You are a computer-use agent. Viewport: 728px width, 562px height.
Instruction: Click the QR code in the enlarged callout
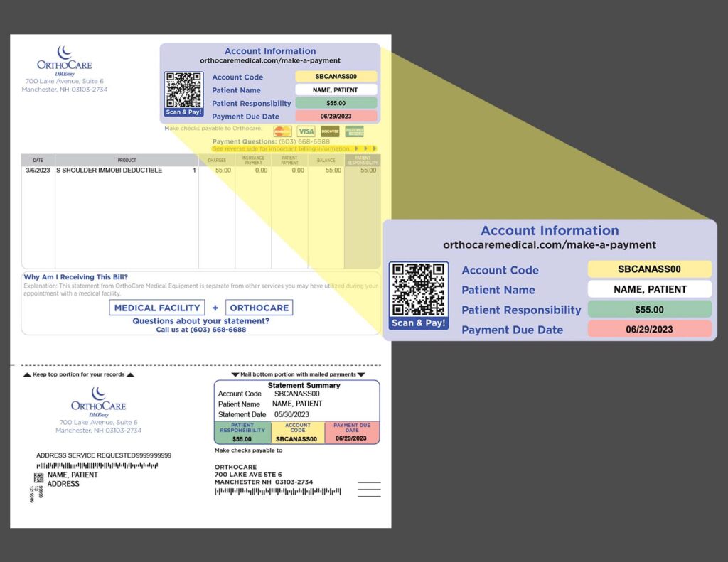tap(419, 289)
